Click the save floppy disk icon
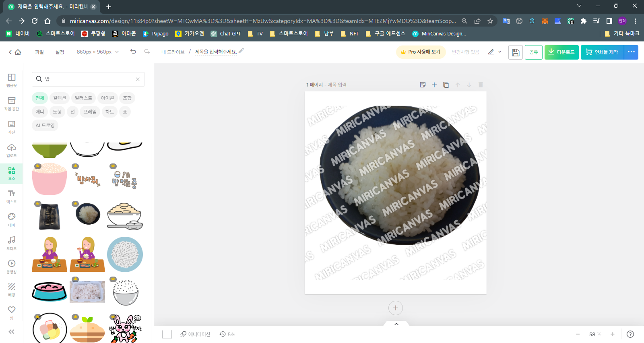Viewport: 644px width, 343px height. [x=516, y=52]
